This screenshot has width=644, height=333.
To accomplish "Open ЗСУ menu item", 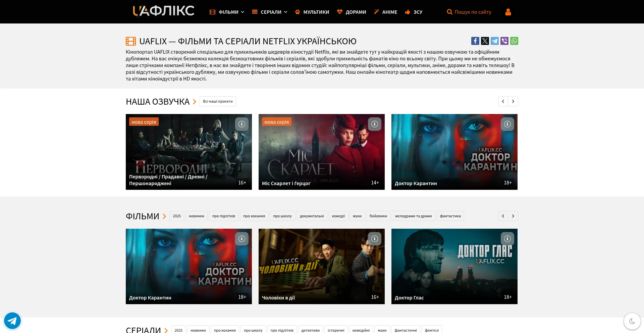I will 414,12.
